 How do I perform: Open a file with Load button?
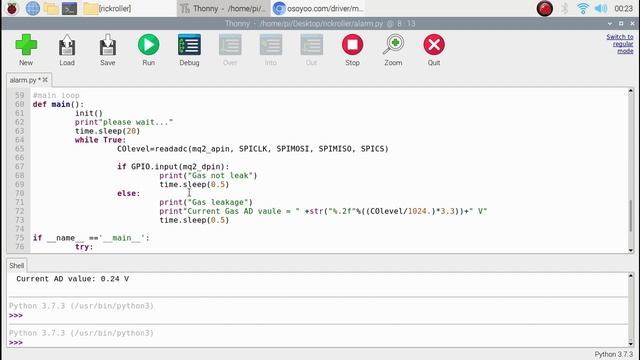[67, 50]
